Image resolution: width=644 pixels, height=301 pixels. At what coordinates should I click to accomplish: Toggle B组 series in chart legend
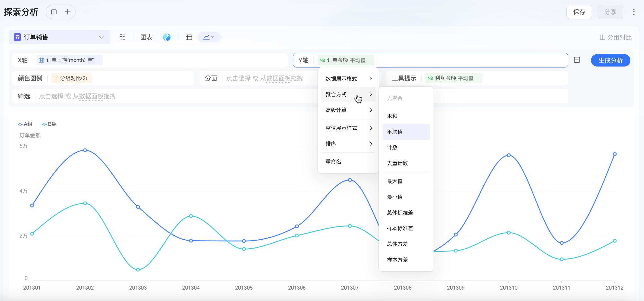50,124
